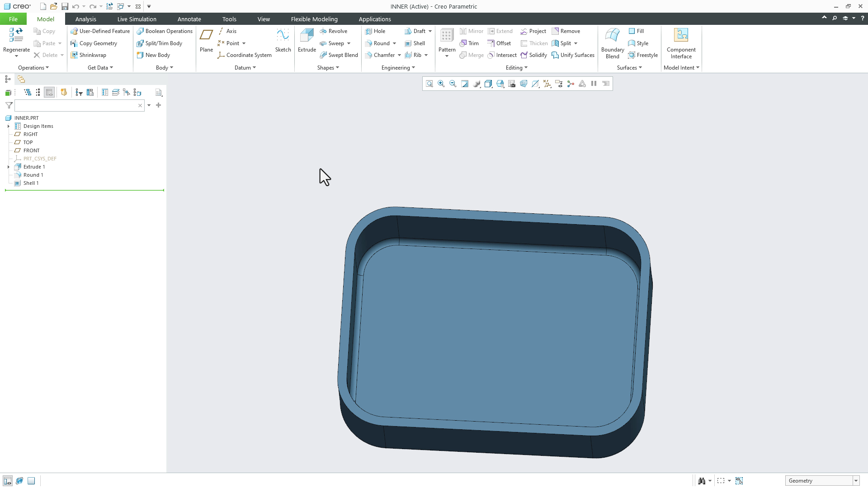The width and height of the screenshot is (868, 488).
Task: Switch to the Flexible Modeling tab
Action: (314, 19)
